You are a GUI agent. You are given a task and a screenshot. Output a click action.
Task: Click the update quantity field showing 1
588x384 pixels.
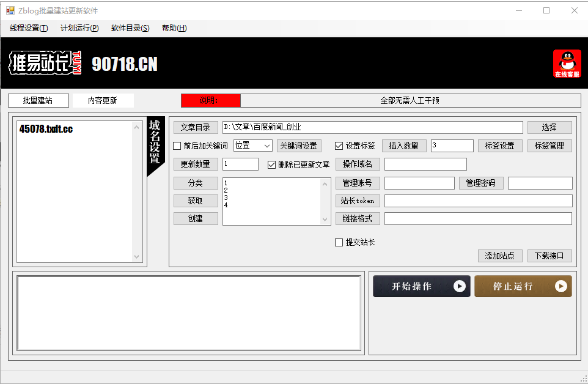(x=240, y=164)
